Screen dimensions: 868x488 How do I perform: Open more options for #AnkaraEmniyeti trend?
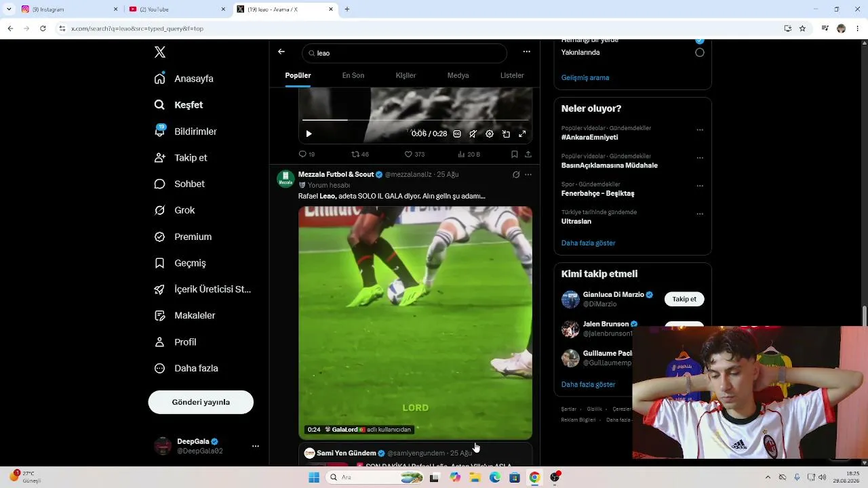coord(700,129)
